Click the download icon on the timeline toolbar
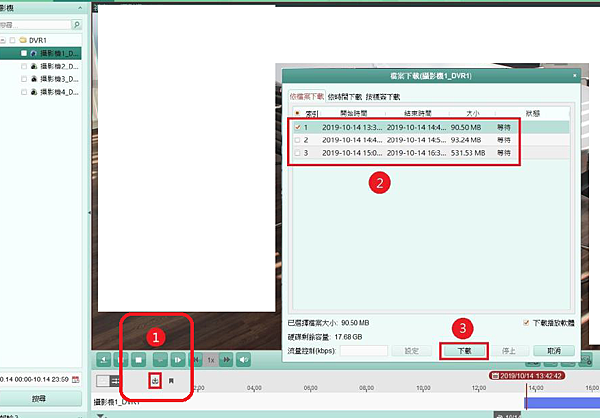 155,381
